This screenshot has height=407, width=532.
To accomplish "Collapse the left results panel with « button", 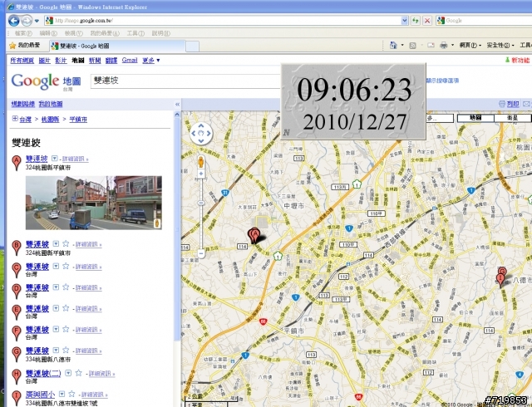I will click(x=177, y=104).
